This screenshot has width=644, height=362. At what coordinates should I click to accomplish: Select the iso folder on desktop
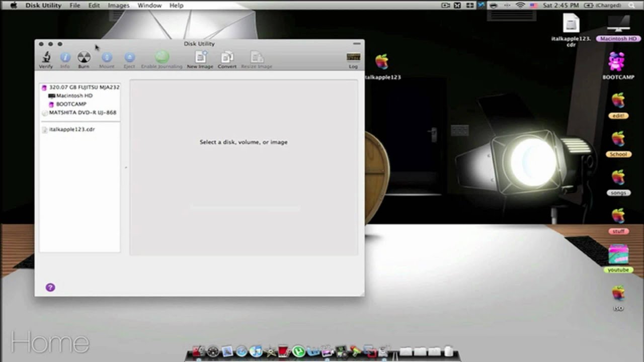tap(618, 299)
